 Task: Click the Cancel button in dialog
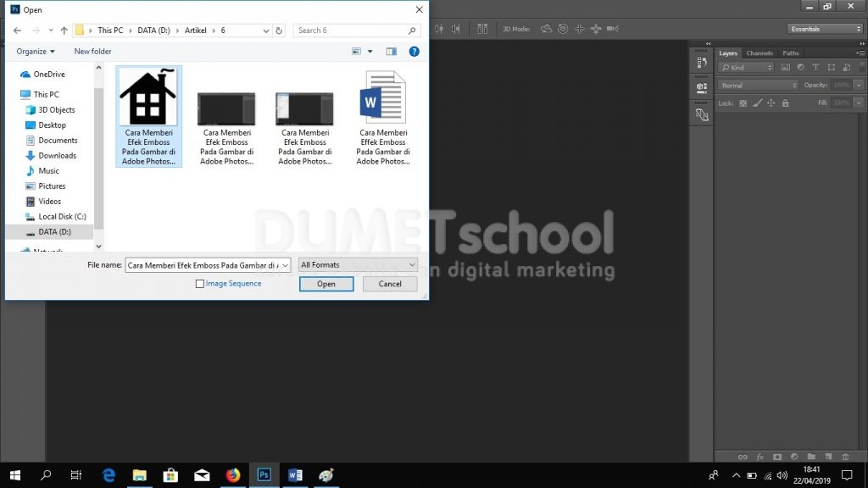coord(390,284)
